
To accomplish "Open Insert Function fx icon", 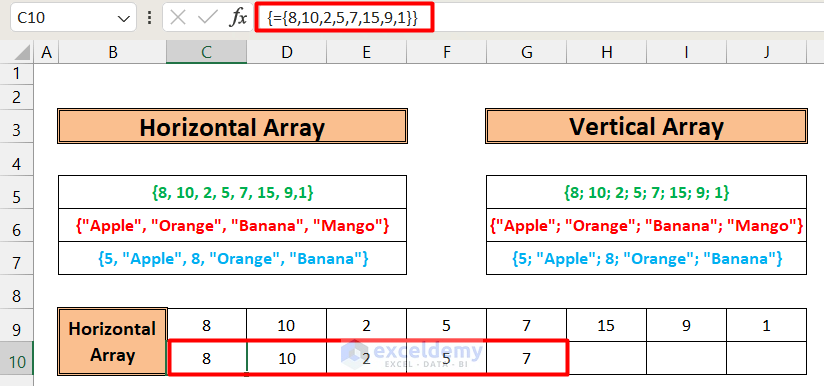I will 238,18.
